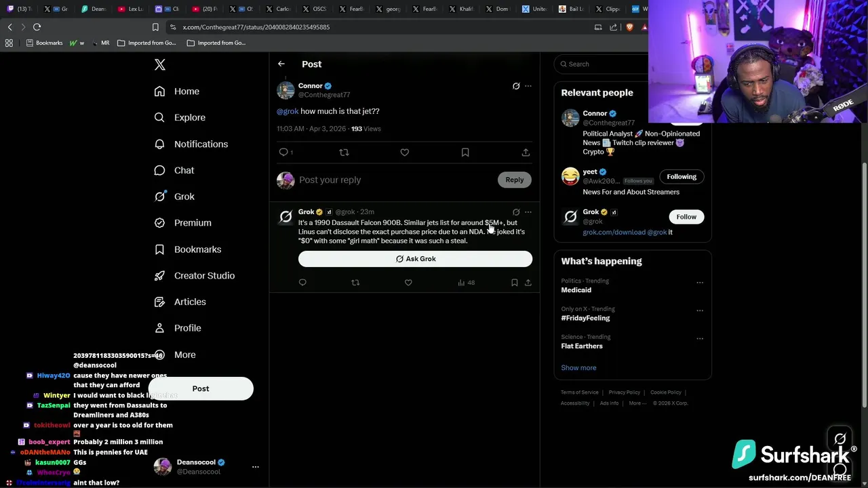
Task: View analytics showing 48 views
Action: tap(467, 283)
